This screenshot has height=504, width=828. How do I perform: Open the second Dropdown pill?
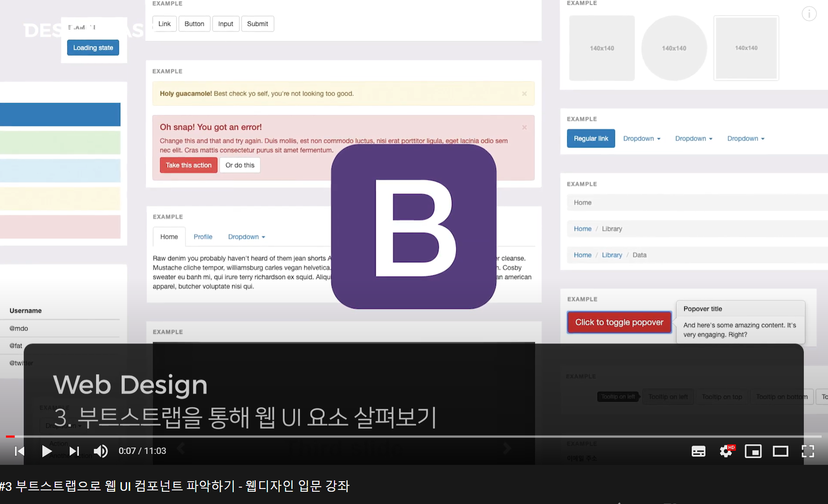point(694,138)
